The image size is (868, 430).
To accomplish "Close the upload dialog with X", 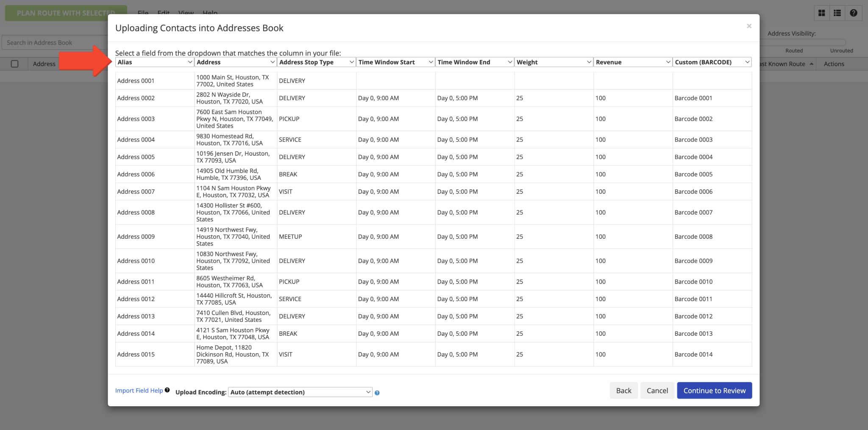I will [x=749, y=26].
